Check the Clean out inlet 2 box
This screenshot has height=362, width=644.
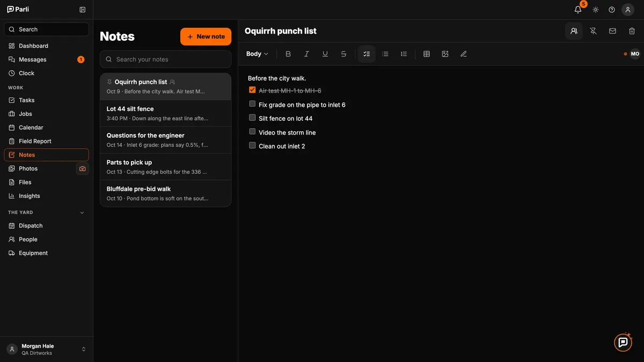[x=252, y=145]
